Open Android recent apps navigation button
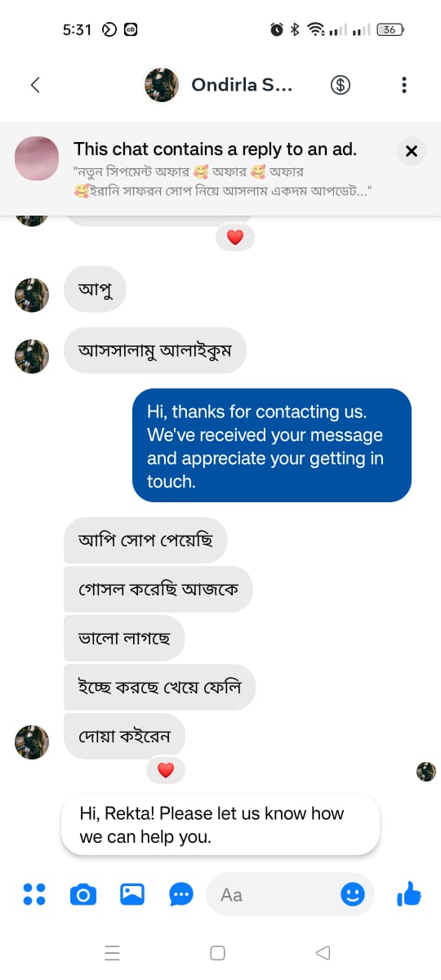The width and height of the screenshot is (441, 980). point(113,952)
